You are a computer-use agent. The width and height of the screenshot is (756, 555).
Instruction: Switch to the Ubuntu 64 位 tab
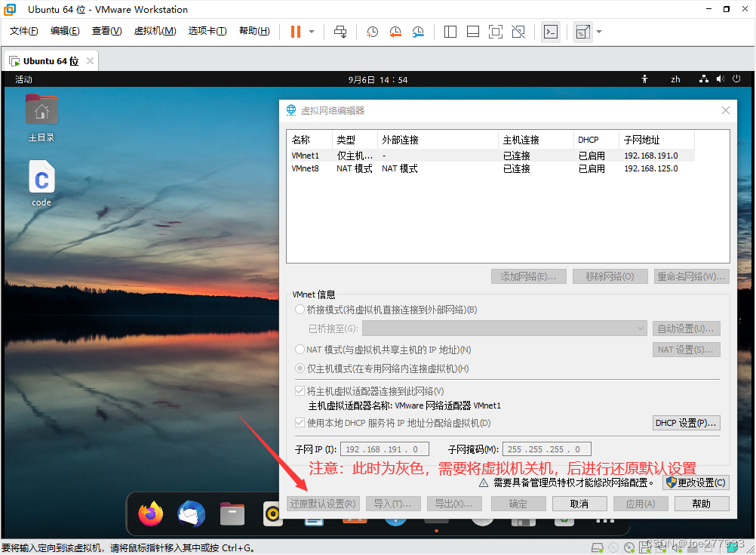pyautogui.click(x=50, y=61)
